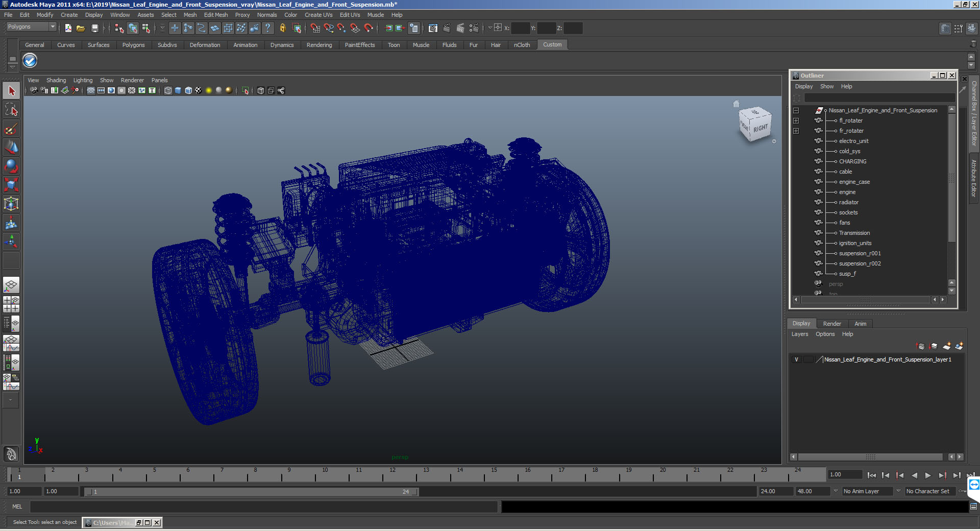Toggle viewport Grid display icon
Screen dimensions: 980x531
point(91,90)
